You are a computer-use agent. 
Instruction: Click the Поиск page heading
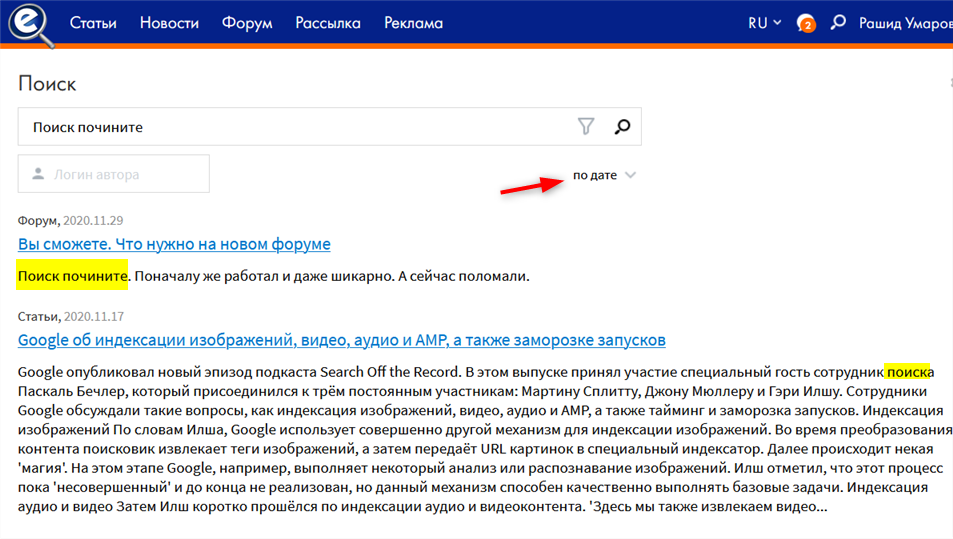pyautogui.click(x=47, y=83)
